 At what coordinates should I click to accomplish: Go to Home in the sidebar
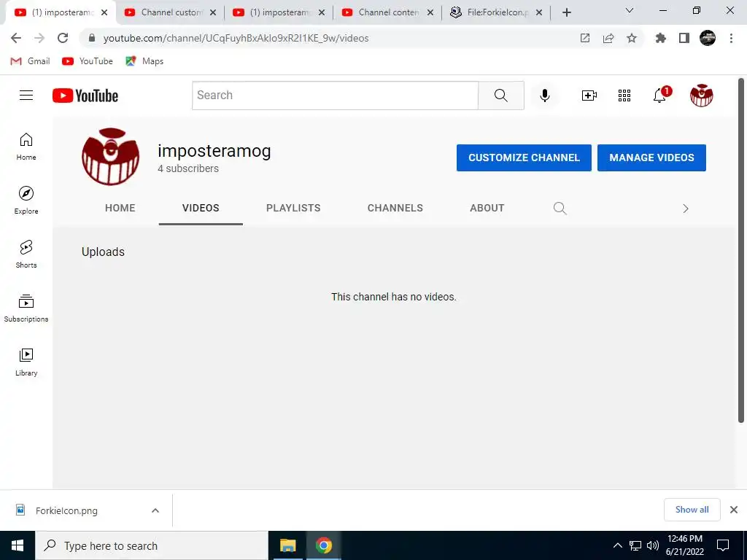pos(26,147)
